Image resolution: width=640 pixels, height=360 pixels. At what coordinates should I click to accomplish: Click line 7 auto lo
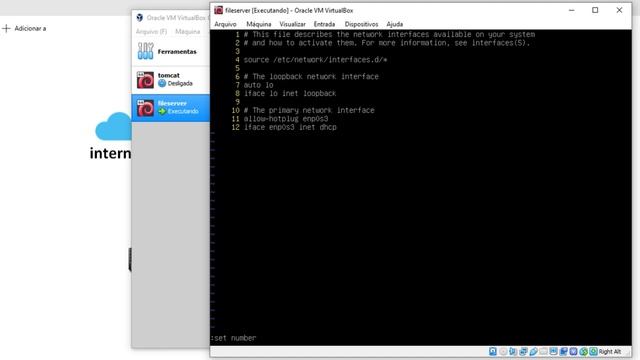pyautogui.click(x=258, y=85)
